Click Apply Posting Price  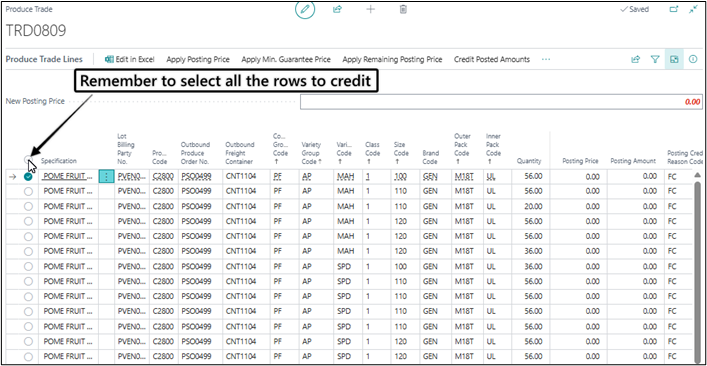[198, 59]
